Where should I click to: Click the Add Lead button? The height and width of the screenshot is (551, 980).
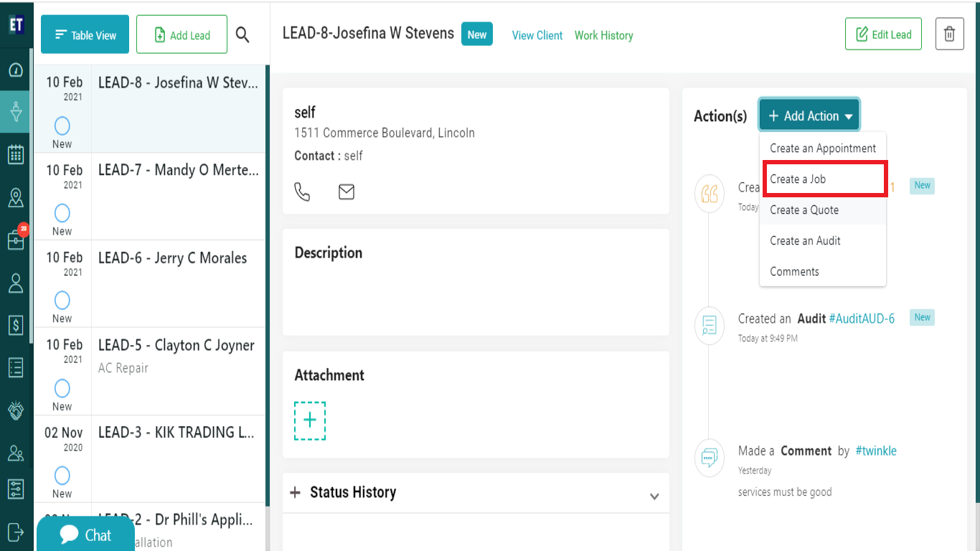[182, 34]
